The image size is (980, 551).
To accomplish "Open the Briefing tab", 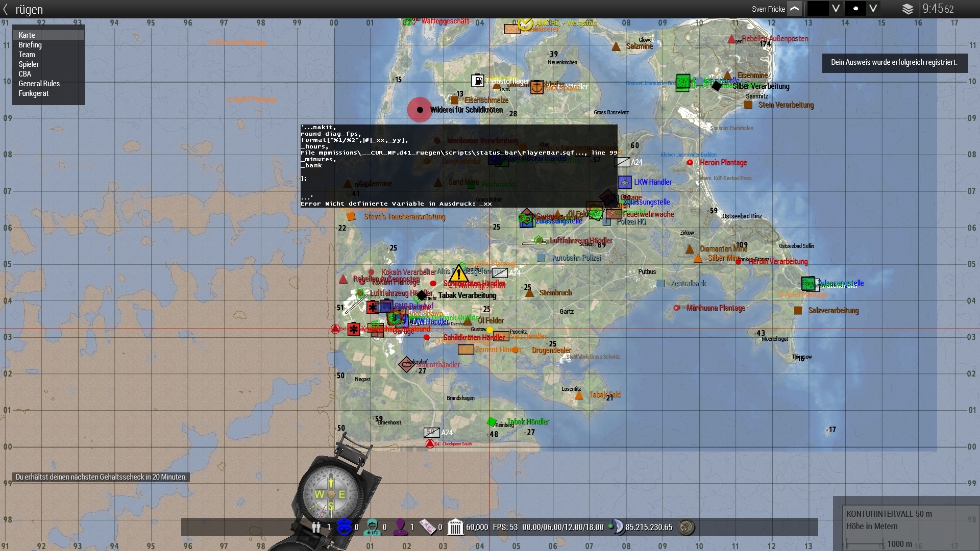I will pos(30,45).
